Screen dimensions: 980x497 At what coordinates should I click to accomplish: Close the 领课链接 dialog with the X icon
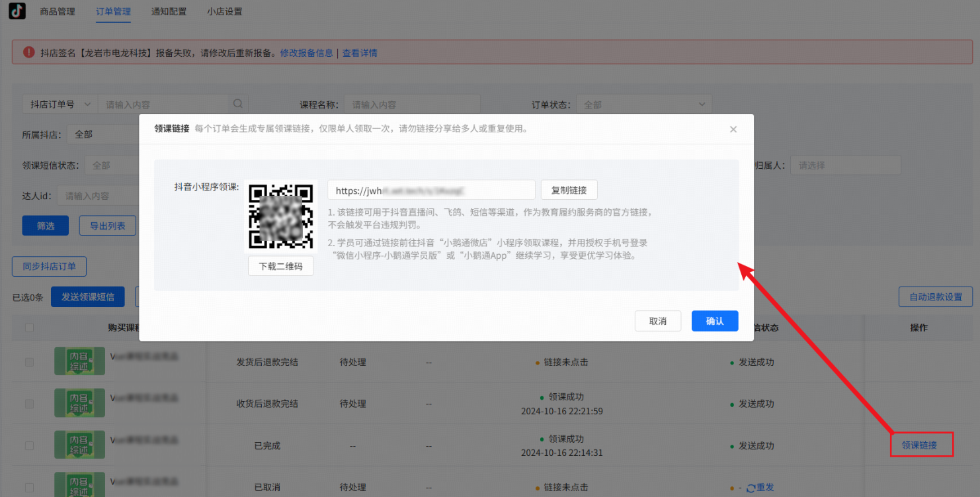733,129
